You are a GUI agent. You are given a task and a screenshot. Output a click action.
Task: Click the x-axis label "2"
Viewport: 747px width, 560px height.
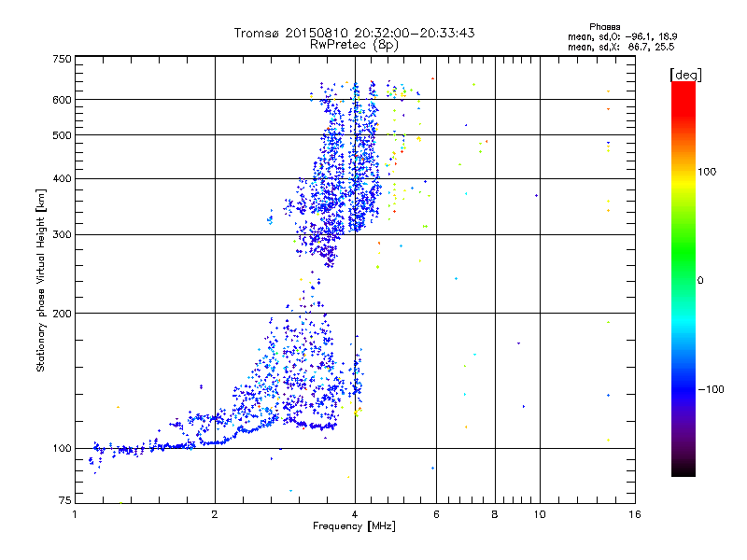[215, 514]
